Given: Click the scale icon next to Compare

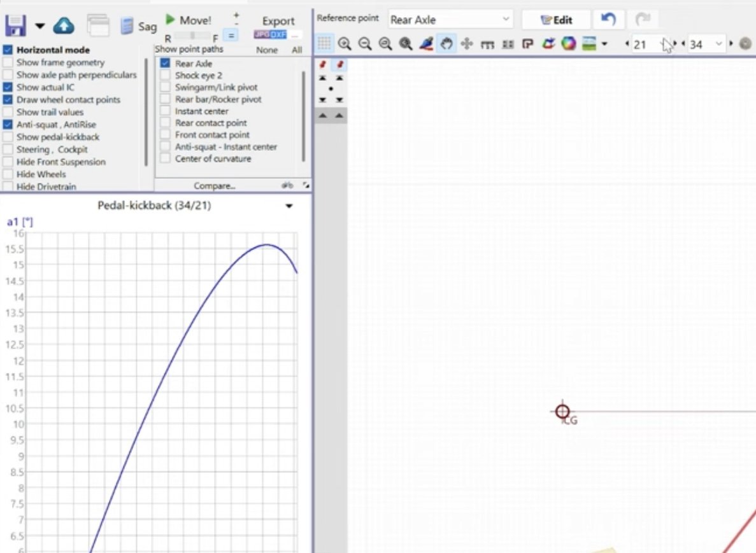Looking at the screenshot, I should click(x=287, y=185).
